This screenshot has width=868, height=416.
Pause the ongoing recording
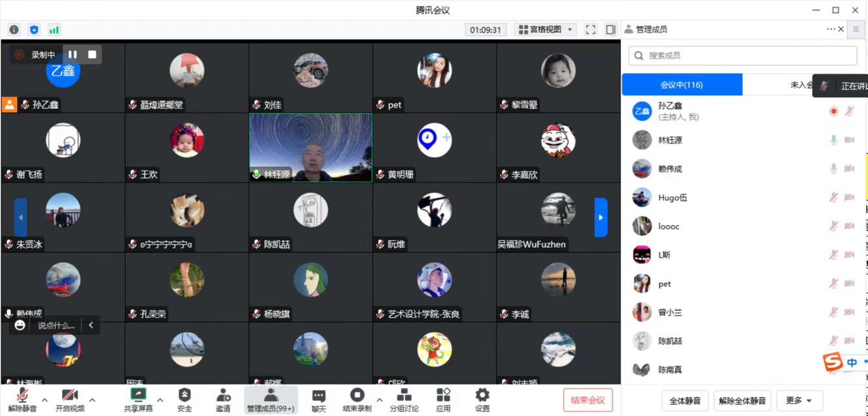point(72,54)
